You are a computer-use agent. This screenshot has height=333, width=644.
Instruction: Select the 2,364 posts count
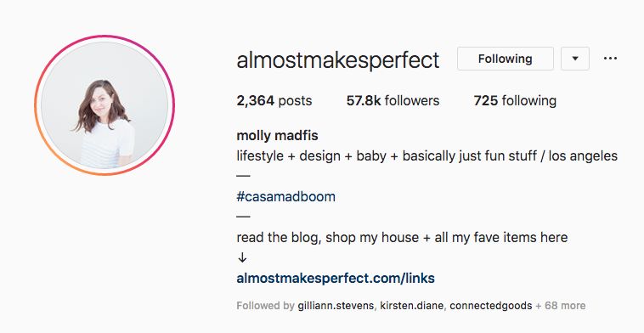click(x=274, y=100)
